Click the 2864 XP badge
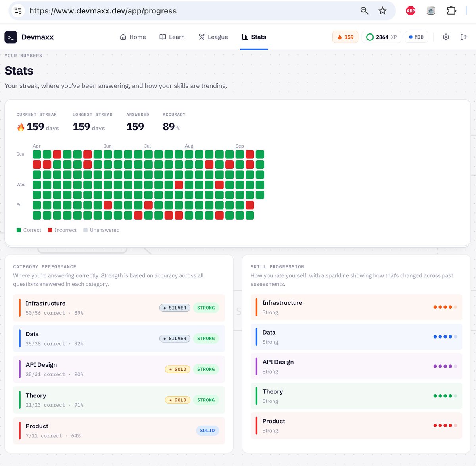Image resolution: width=476 pixels, height=466 pixels. click(x=381, y=37)
